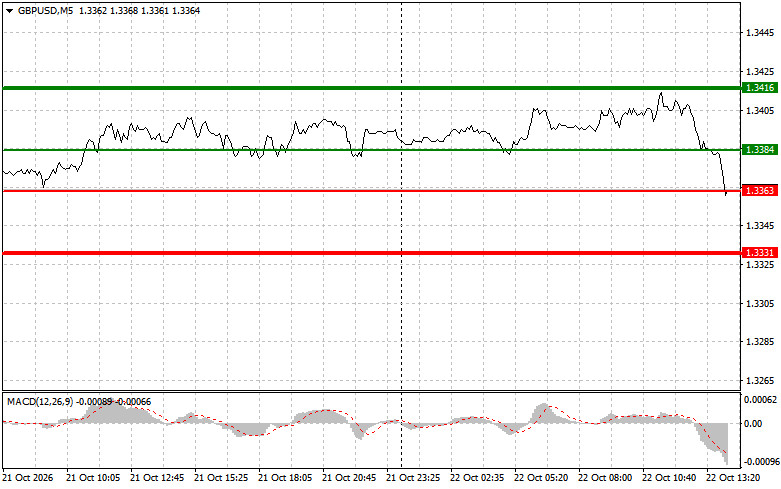Image resolution: width=781 pixels, height=489 pixels.
Task: Select the thick red 1.3331 horizontal line
Action: 372,253
